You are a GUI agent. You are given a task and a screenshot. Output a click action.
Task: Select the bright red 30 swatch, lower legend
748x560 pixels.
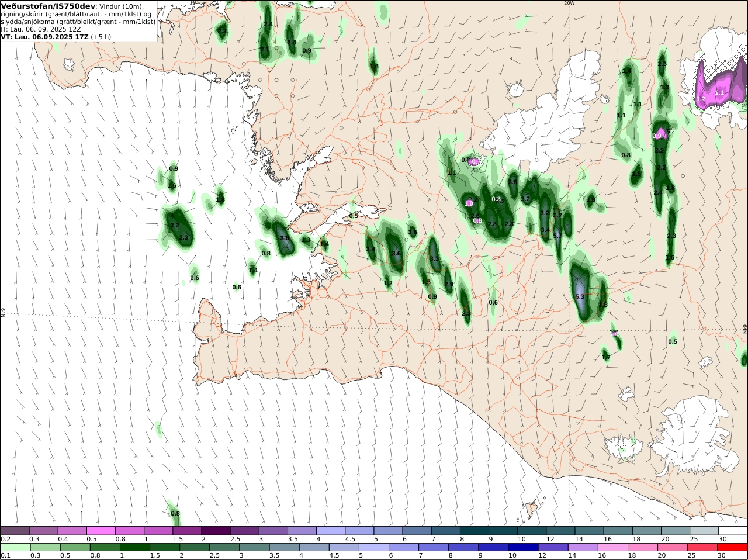[x=733, y=548]
